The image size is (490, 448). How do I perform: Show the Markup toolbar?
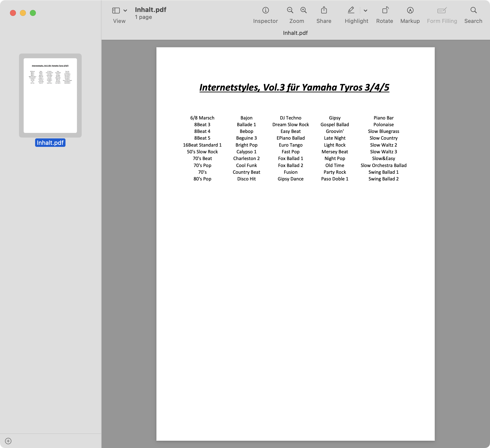pos(410,10)
